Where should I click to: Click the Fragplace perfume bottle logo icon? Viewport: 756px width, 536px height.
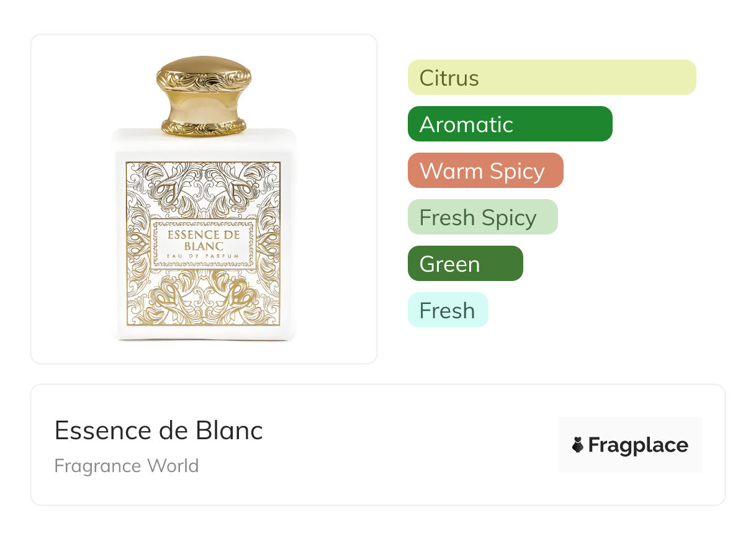point(578,445)
